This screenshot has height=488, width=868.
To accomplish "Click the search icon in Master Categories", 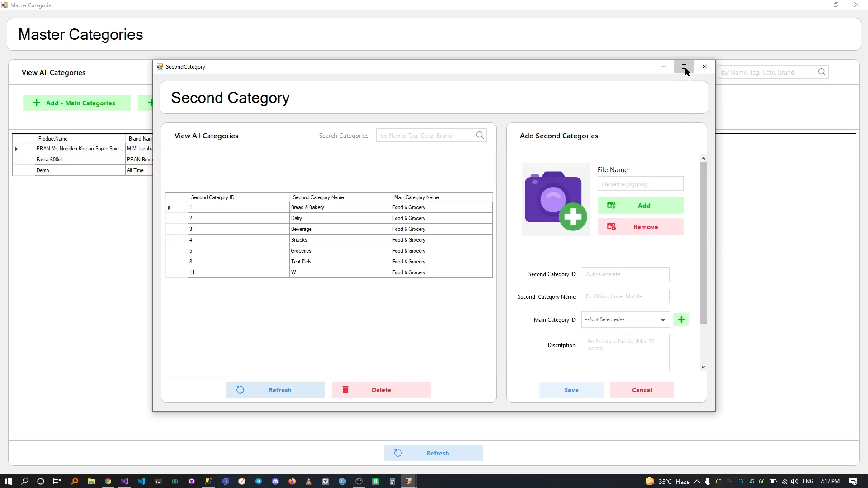I will 821,72.
